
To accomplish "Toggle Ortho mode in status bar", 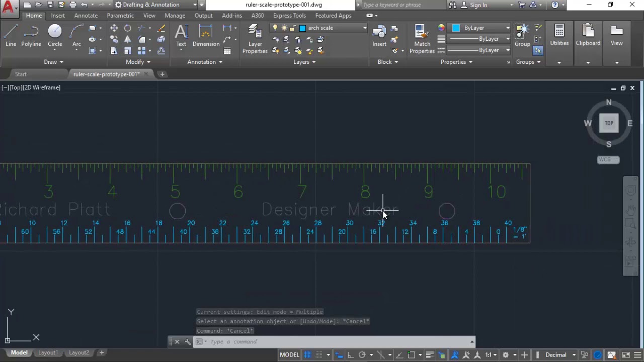I will tap(350, 355).
